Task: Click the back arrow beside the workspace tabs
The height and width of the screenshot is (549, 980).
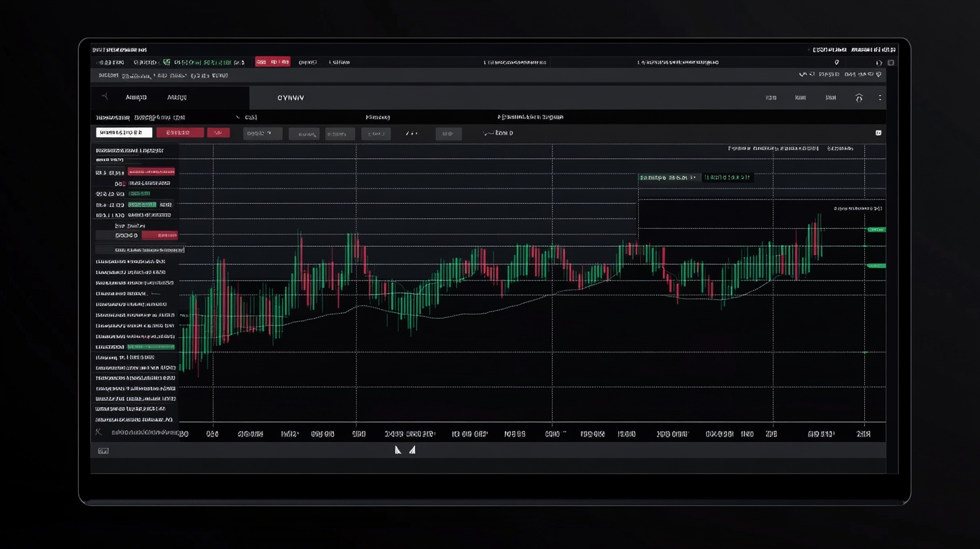Action: point(104,98)
